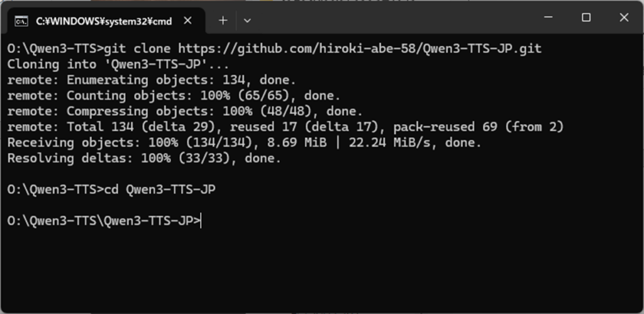This screenshot has height=314, width=644.
Task: Open the GitHub Qwen3-TTS-JP.git URL
Action: click(359, 48)
